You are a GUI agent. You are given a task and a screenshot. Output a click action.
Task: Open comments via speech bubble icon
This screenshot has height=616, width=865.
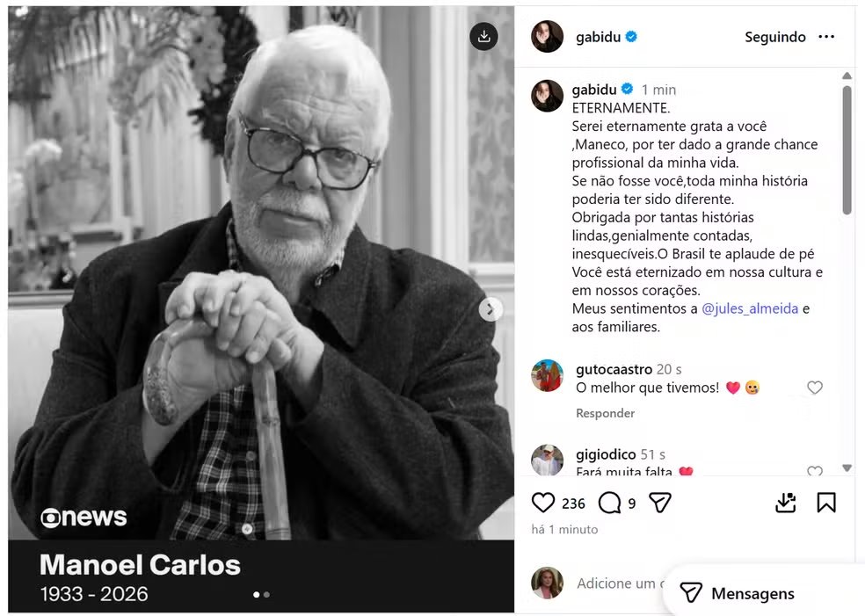tap(609, 503)
